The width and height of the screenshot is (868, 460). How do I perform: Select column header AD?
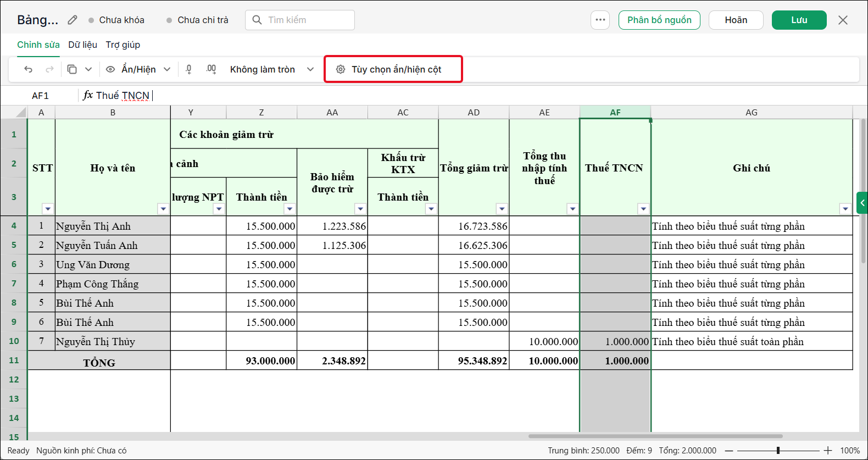click(474, 112)
